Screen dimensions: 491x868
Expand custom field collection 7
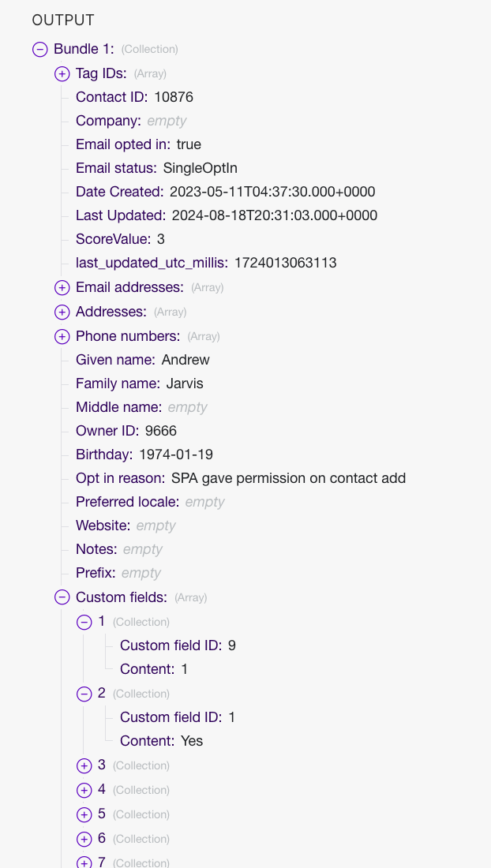84,862
